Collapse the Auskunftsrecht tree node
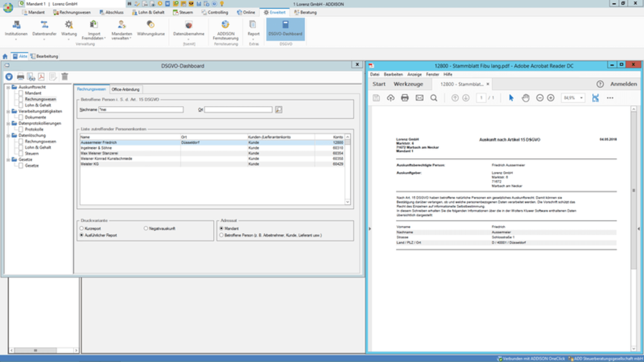The width and height of the screenshot is (644, 362). (x=8, y=88)
